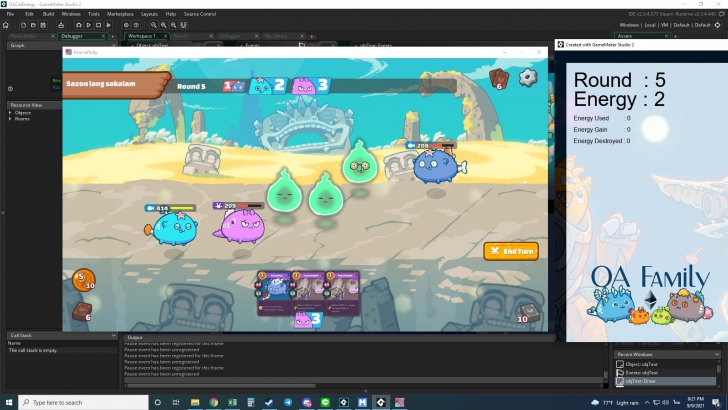Open Game Options from the toolbar
Image resolution: width=728 pixels, height=410 pixels.
point(126,25)
